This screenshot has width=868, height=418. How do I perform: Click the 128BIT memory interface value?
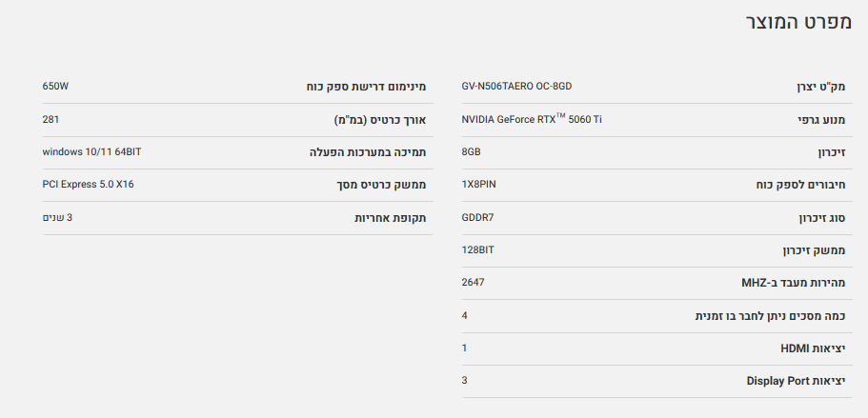[x=477, y=249]
